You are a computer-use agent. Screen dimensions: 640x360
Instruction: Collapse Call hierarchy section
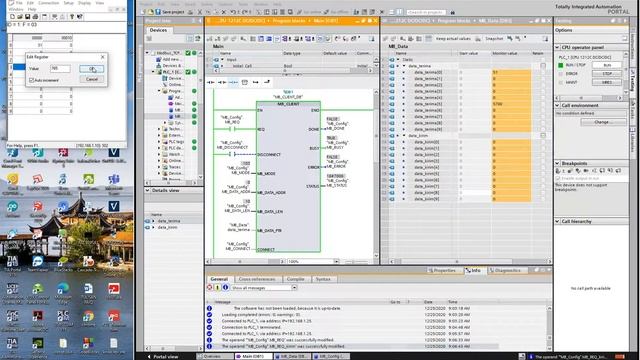point(558,221)
